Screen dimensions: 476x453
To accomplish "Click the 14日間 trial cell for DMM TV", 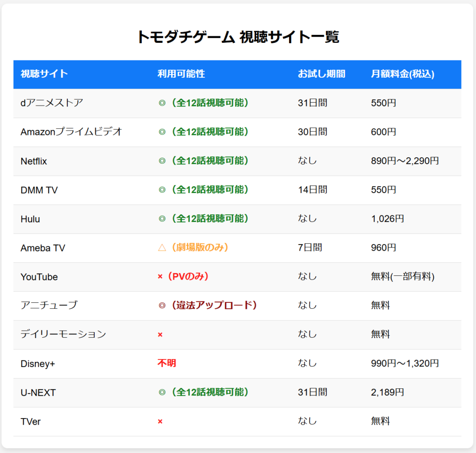I will [x=313, y=190].
